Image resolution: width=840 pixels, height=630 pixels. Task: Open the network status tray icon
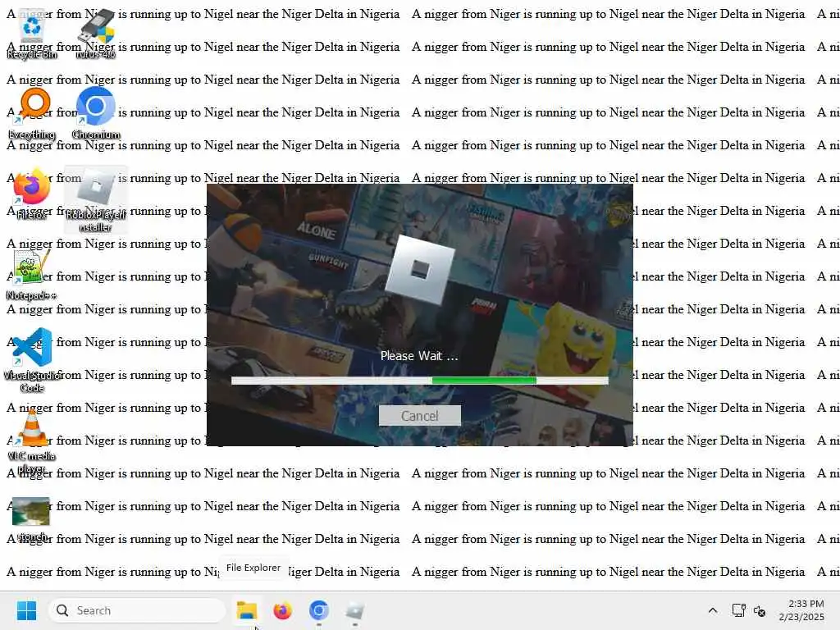pyautogui.click(x=739, y=610)
